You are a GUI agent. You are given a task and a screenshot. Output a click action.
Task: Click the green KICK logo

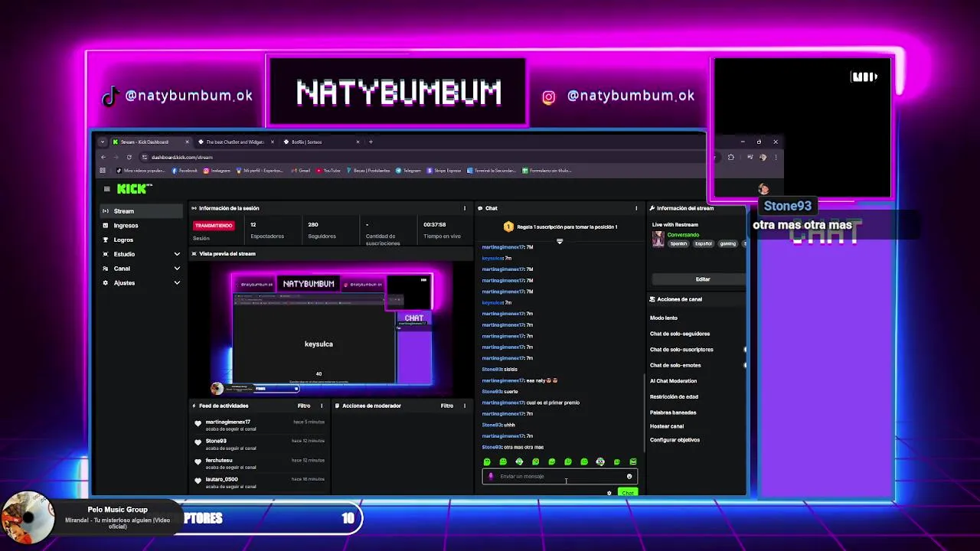134,189
